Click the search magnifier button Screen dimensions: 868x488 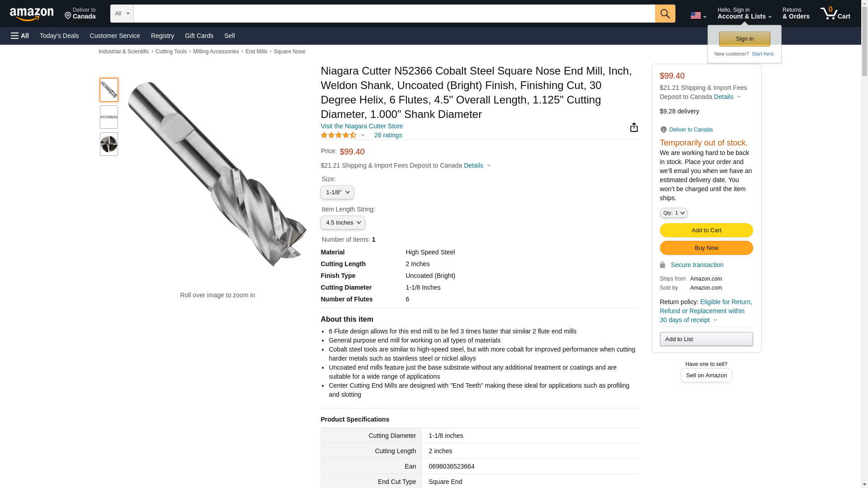[665, 14]
